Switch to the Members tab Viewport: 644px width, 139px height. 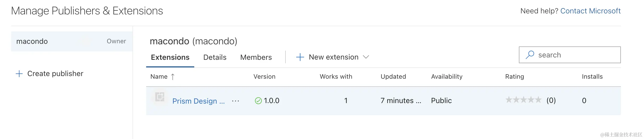click(x=256, y=57)
